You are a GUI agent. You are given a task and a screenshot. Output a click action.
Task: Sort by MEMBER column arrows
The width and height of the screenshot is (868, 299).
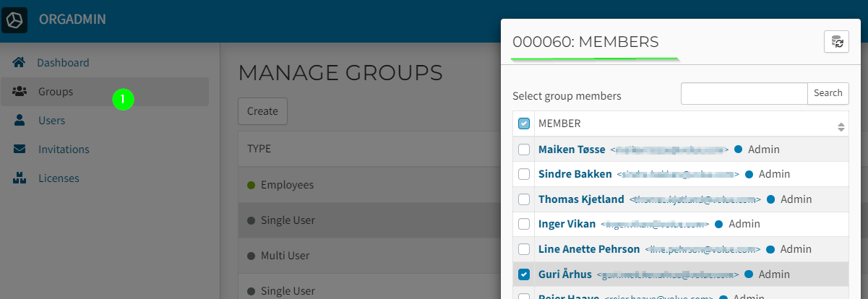click(x=841, y=127)
